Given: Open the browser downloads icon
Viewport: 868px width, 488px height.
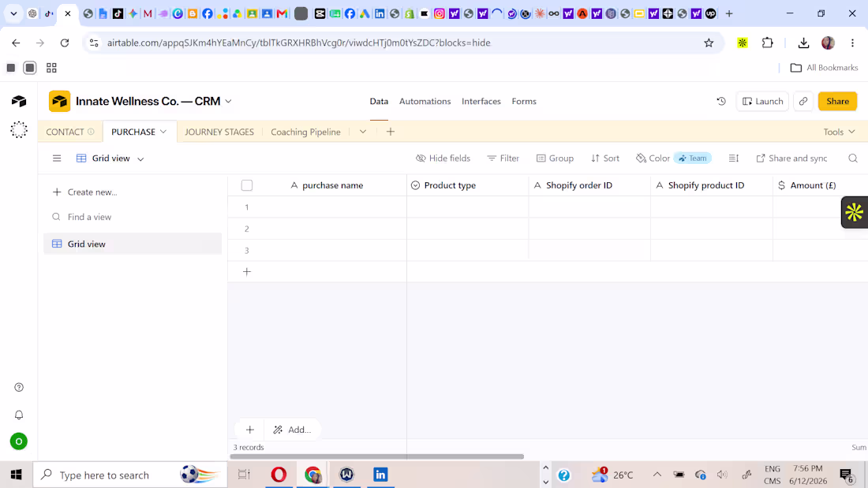Looking at the screenshot, I should coord(803,43).
